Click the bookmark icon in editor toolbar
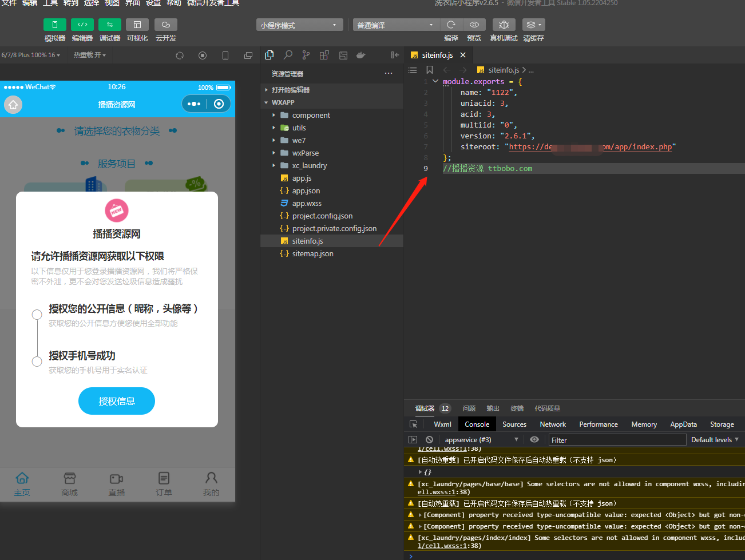Viewport: 745px width, 560px height. [430, 70]
